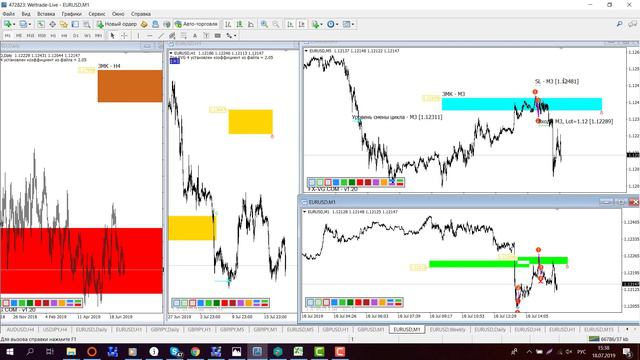Show the Market Watch window icon

(x=41, y=24)
